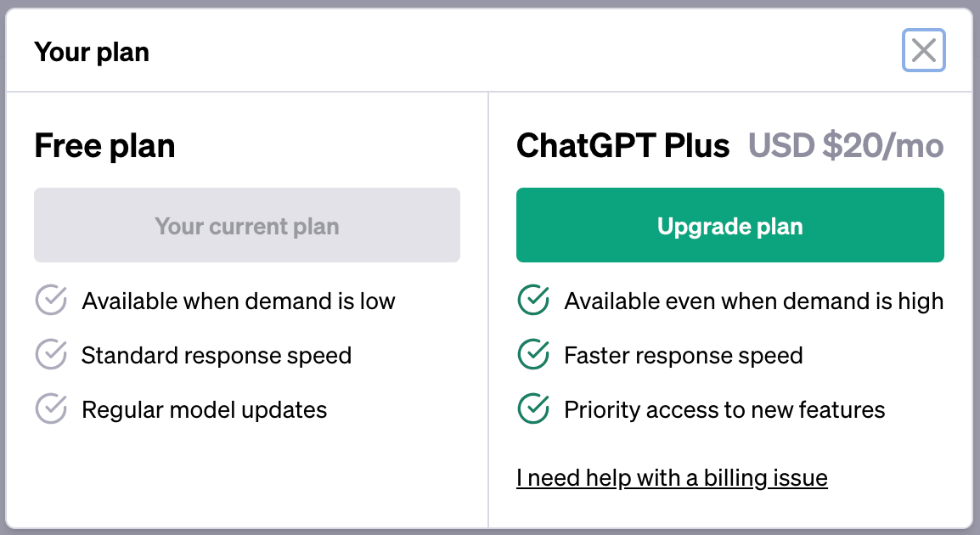This screenshot has height=535, width=980.
Task: Open the billing issue help link
Action: click(x=671, y=478)
